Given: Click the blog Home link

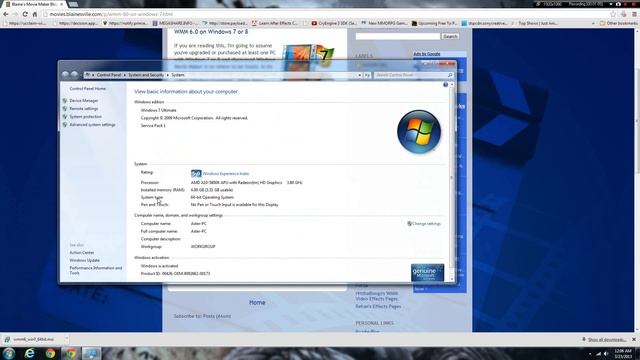Looking at the screenshot, I should pos(257,302).
